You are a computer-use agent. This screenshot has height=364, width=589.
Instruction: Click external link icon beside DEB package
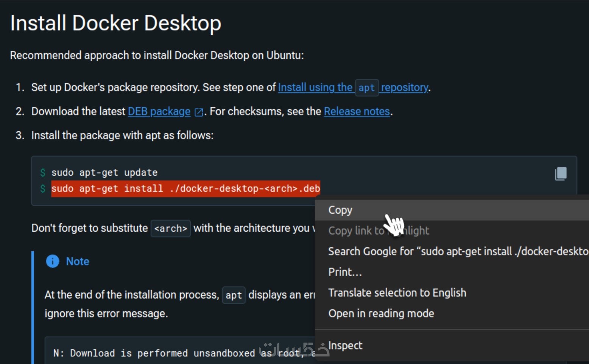tap(198, 112)
